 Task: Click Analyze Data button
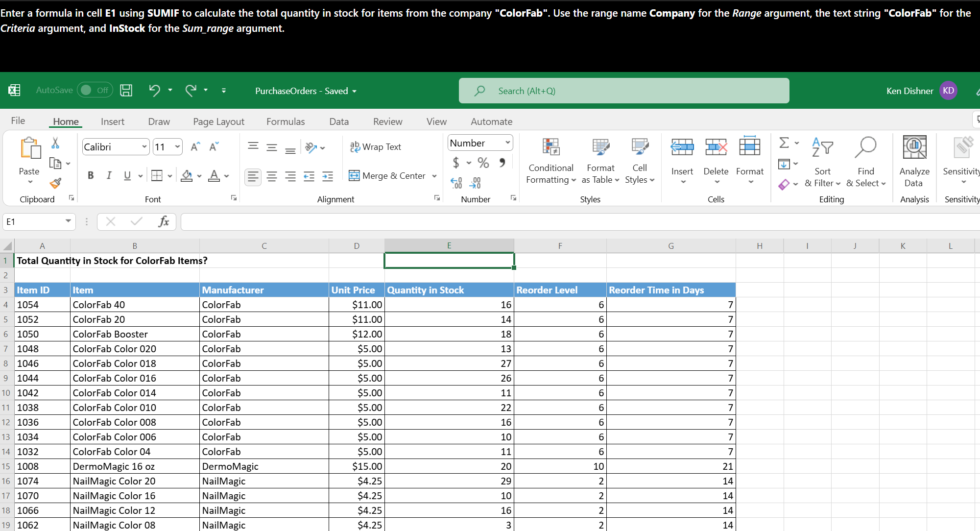click(x=914, y=162)
